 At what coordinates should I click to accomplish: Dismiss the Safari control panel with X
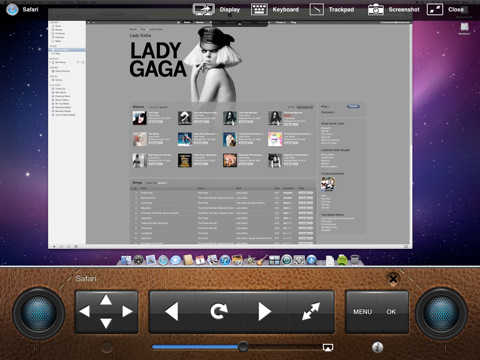[x=393, y=279]
